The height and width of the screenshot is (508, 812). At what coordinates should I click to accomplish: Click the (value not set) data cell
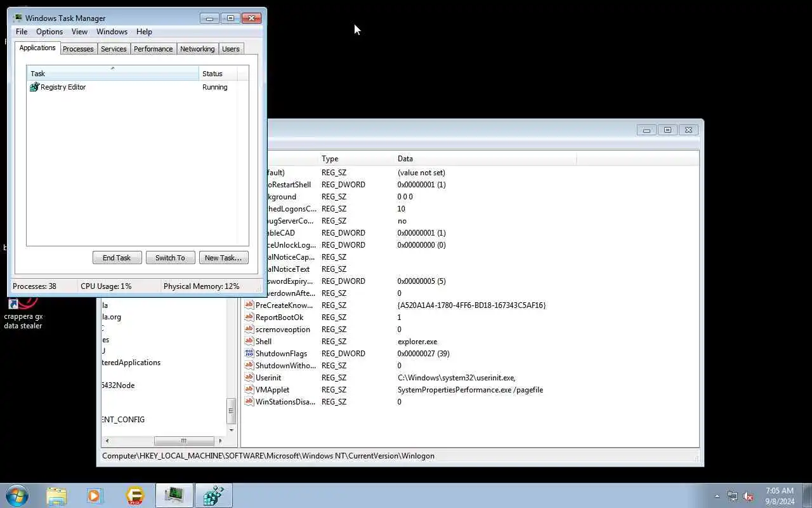(421, 173)
